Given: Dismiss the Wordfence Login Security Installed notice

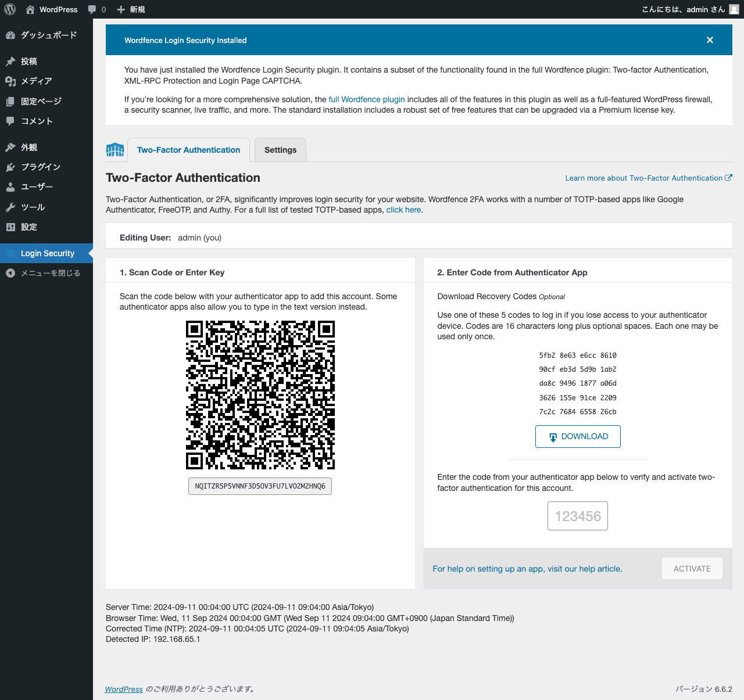Looking at the screenshot, I should click(x=710, y=40).
